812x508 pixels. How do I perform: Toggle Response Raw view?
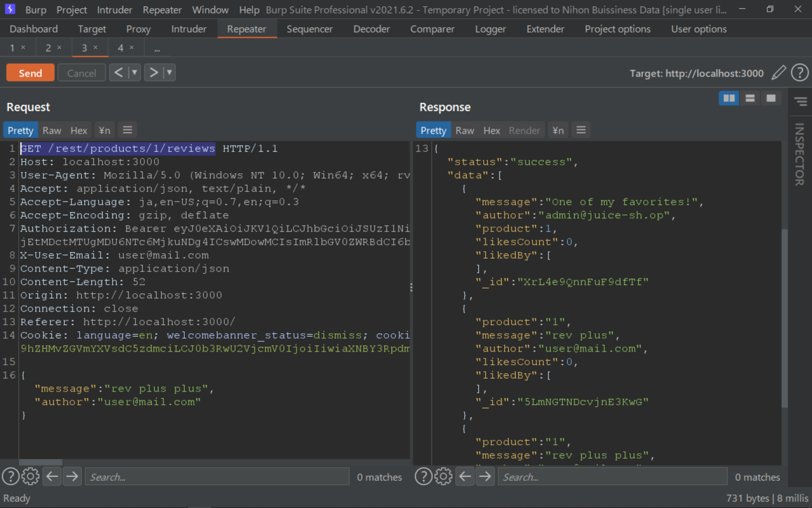[465, 130]
